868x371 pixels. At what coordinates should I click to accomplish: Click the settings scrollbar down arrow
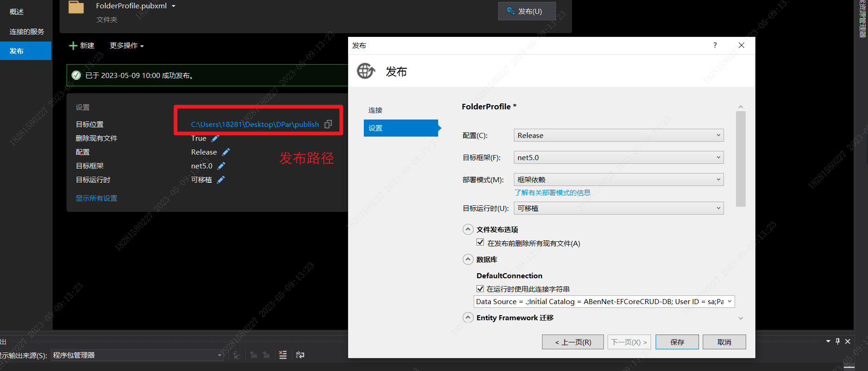tap(741, 318)
